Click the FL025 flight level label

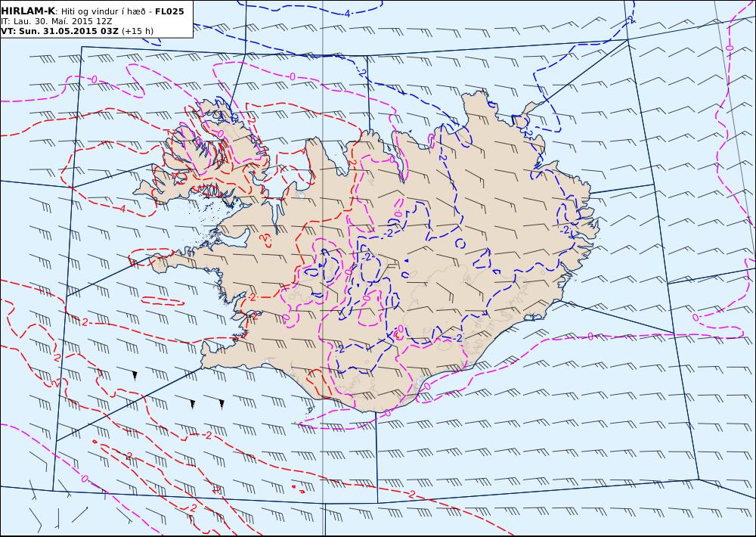169,11
